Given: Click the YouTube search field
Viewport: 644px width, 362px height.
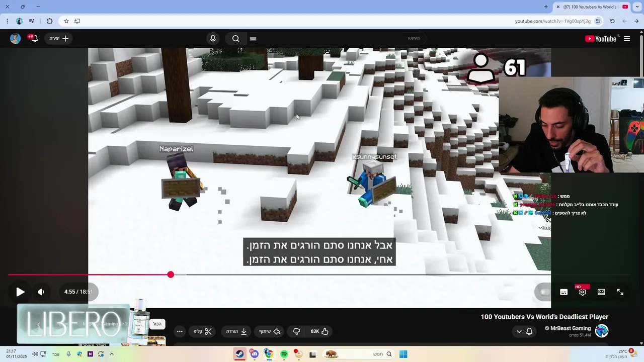Looking at the screenshot, I should (x=336, y=39).
